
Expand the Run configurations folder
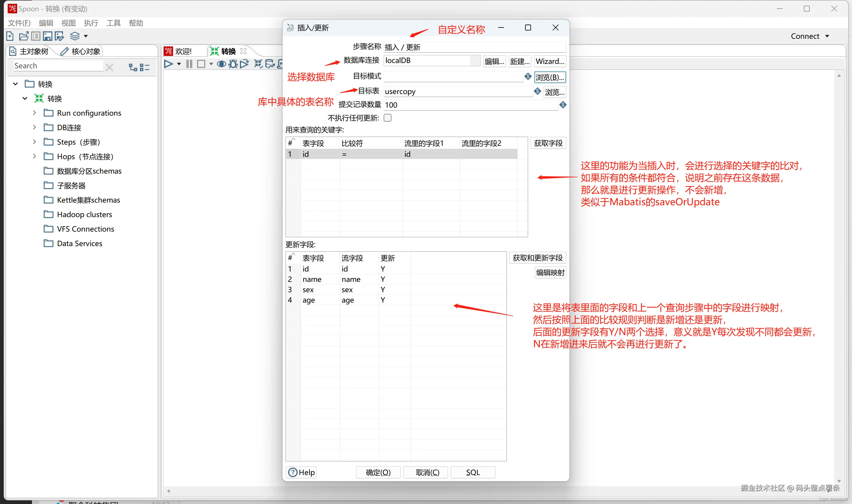coord(34,113)
